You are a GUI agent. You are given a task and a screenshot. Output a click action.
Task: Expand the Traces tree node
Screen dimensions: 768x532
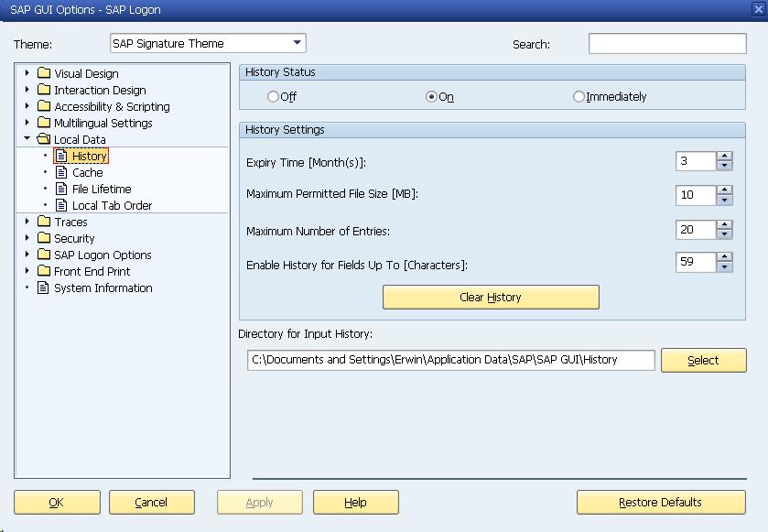27,222
